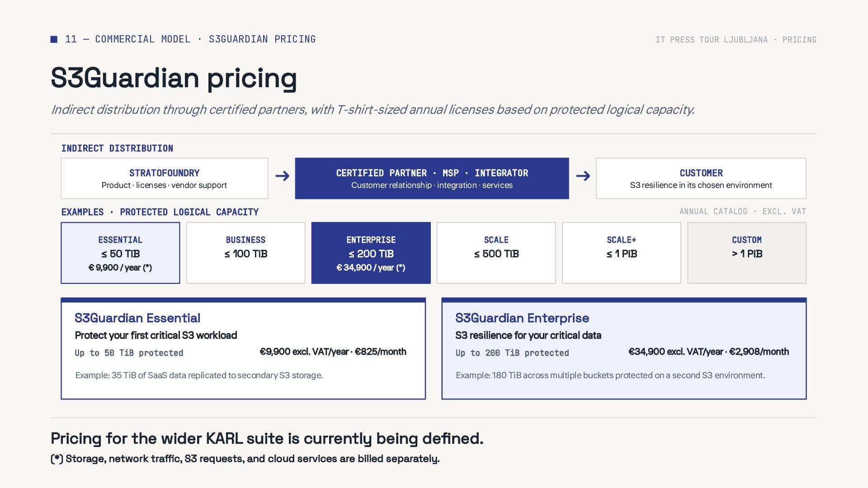Select the Certified Partner MSP Integrator box
This screenshot has width=868, height=488.
tap(432, 178)
